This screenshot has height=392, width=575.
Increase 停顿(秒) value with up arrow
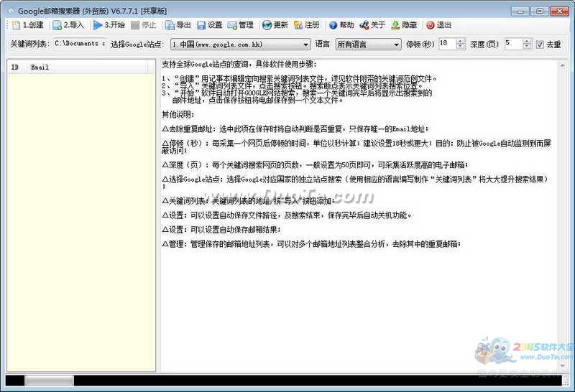(460, 42)
